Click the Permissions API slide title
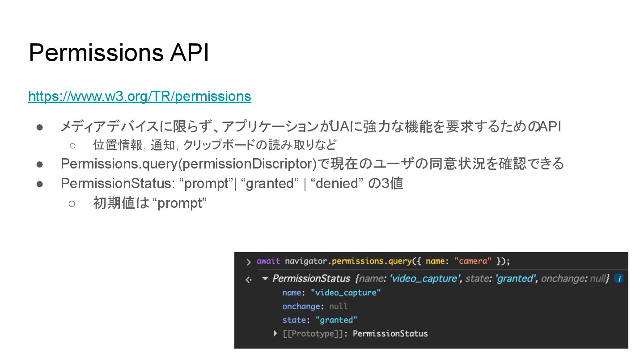This screenshot has width=644, height=362. coord(119,53)
